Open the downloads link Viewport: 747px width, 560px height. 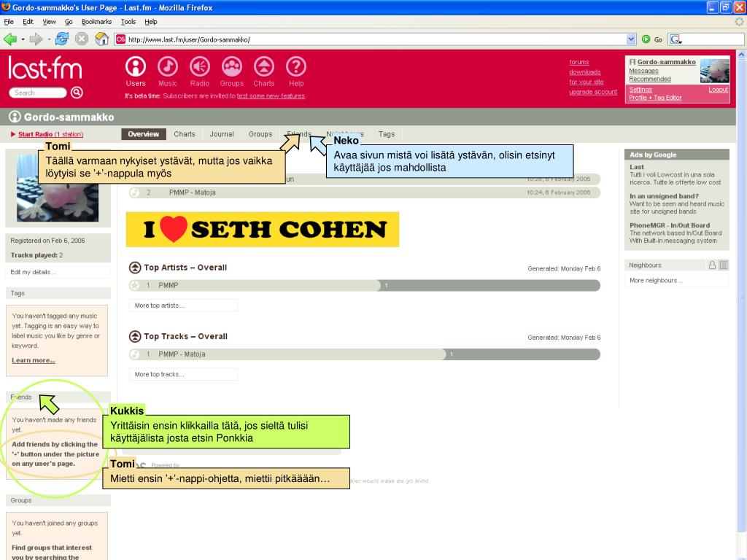tap(584, 72)
